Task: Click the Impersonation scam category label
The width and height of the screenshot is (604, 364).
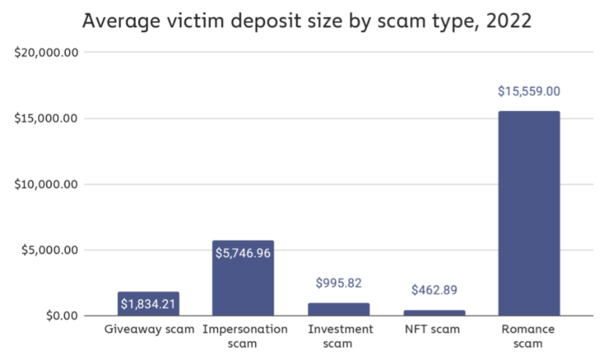Action: 245,336
